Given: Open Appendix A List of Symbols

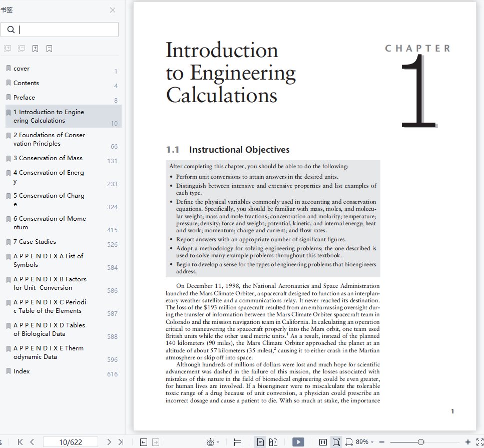Looking at the screenshot, I should click(63, 260).
